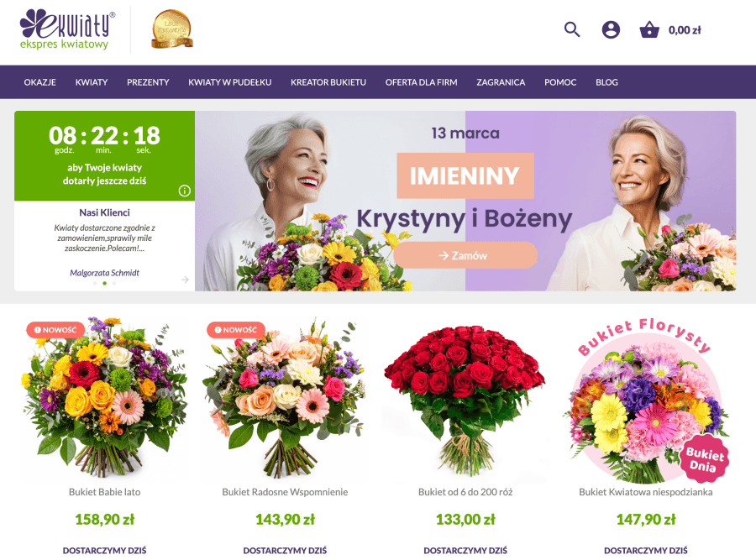Expand the OKAZJE menu
Image resolution: width=756 pixels, height=560 pixels.
pyautogui.click(x=40, y=82)
